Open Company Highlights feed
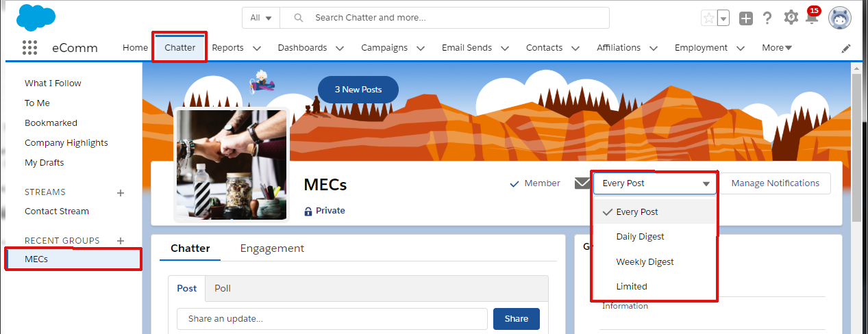 pos(66,143)
